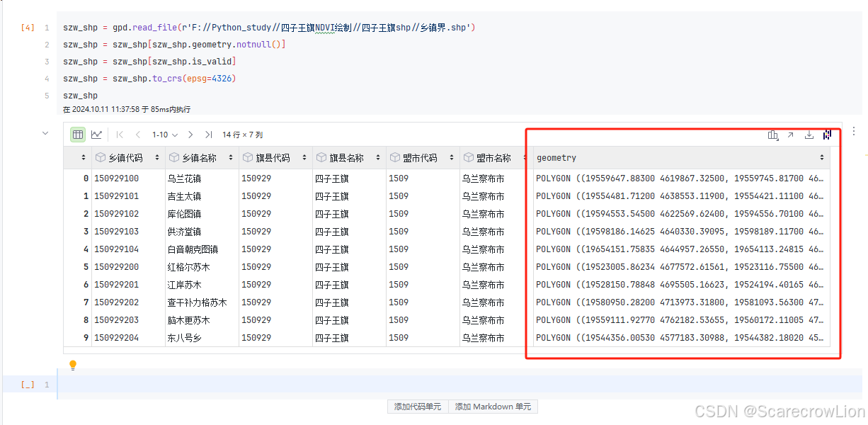
Task: Go to the next page of rows
Action: (x=190, y=134)
